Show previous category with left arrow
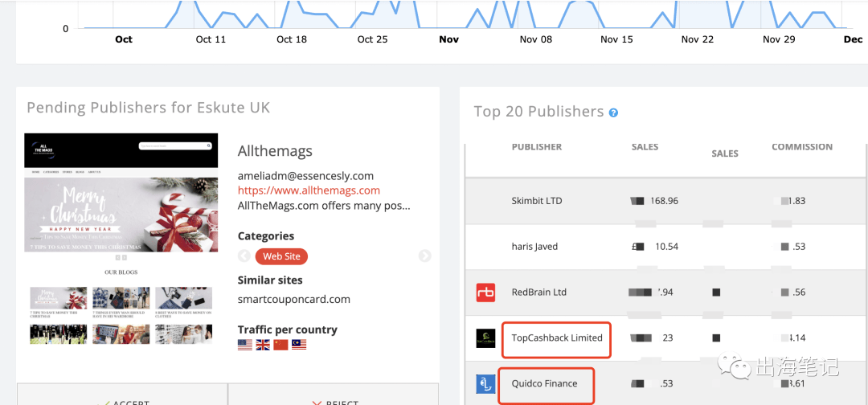 pyautogui.click(x=244, y=256)
